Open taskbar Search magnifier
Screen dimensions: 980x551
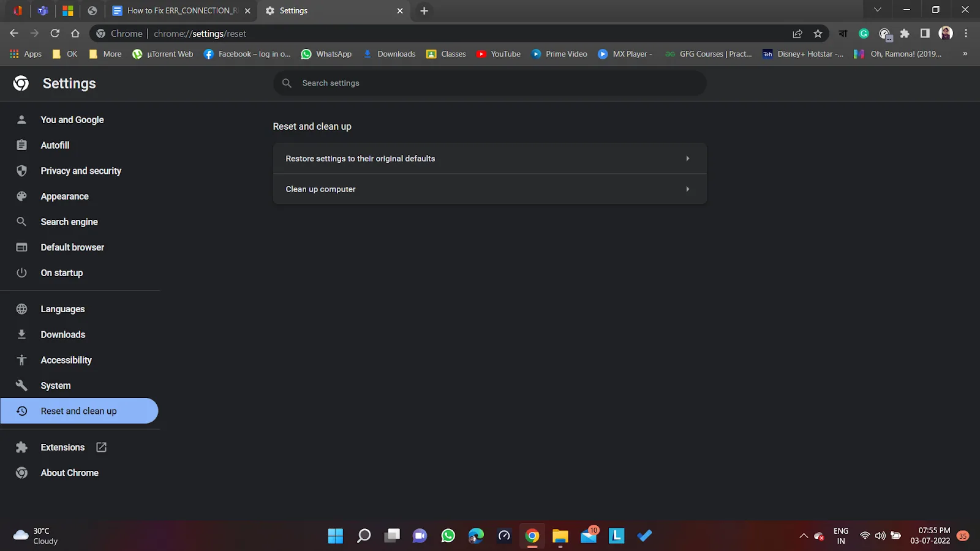364,536
